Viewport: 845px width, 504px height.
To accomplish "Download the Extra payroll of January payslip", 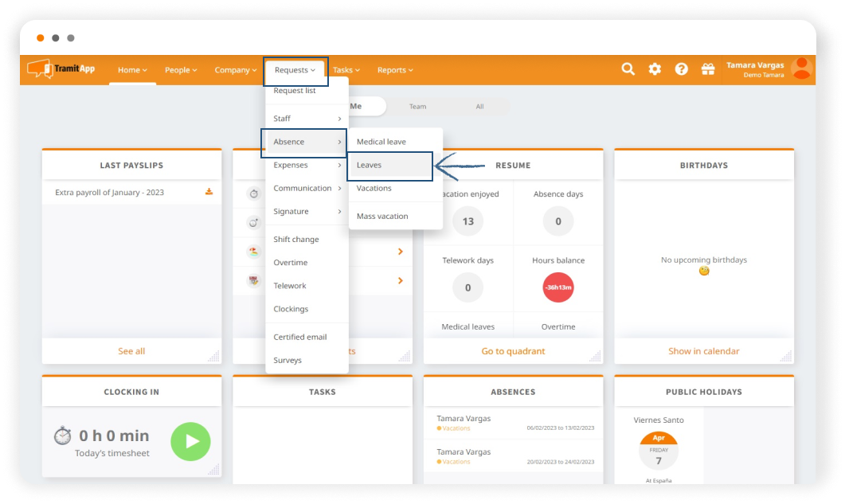I will click(209, 192).
